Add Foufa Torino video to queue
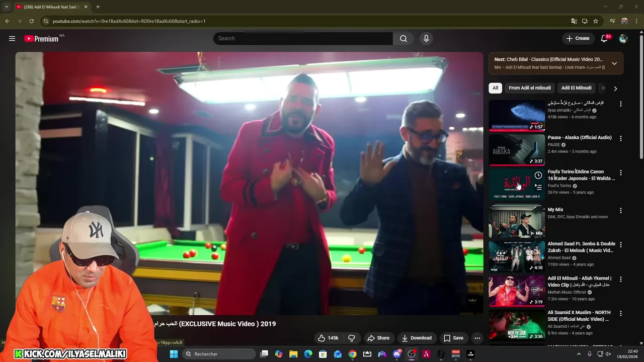This screenshot has height=362, width=644. click(538, 188)
